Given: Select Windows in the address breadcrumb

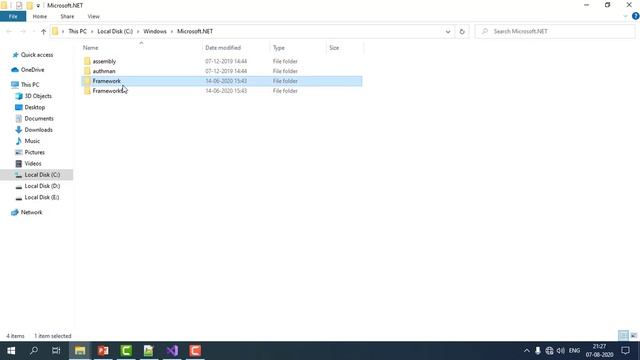Looking at the screenshot, I should tap(155, 31).
